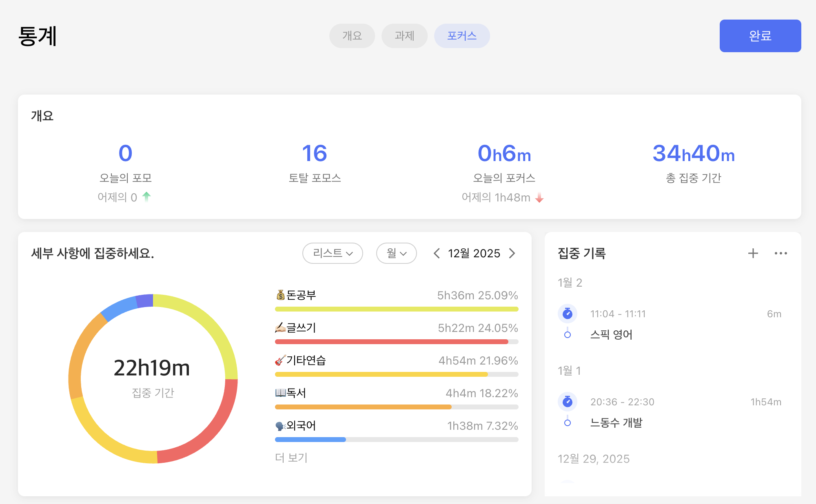Open the three-dot menu in 집중 기록

[781, 253]
